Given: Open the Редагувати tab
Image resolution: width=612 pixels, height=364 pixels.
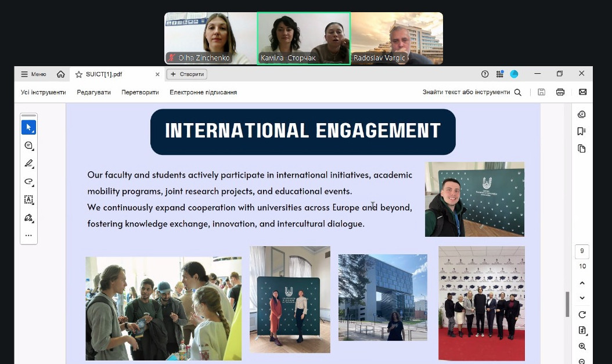Looking at the screenshot, I should coord(93,92).
